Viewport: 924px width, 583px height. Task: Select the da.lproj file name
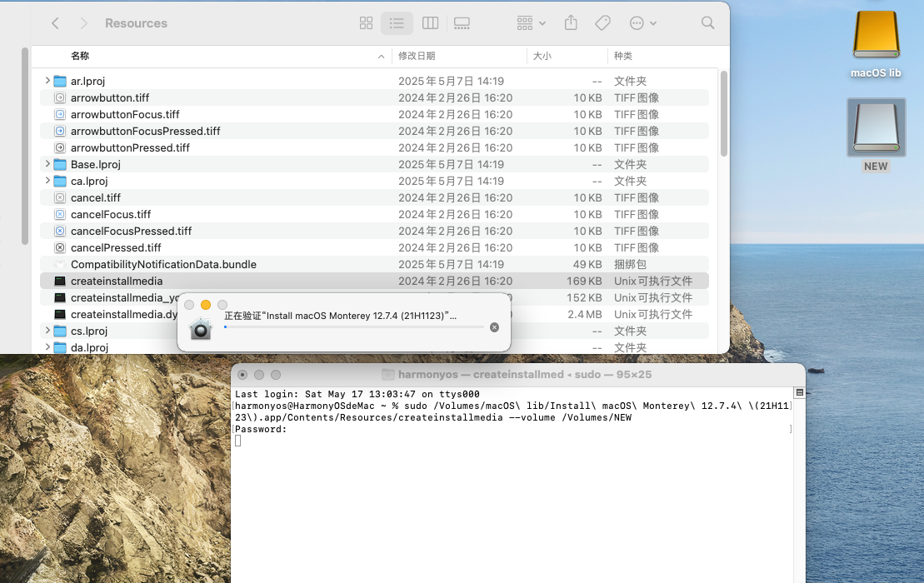click(90, 347)
